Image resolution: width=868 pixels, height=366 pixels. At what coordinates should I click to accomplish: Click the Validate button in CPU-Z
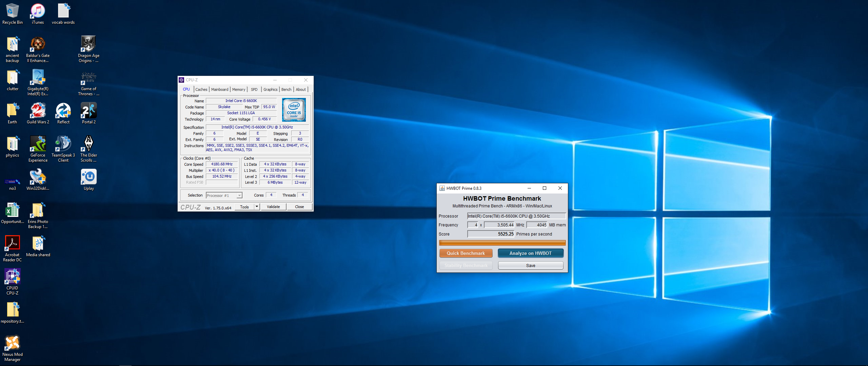[273, 207]
